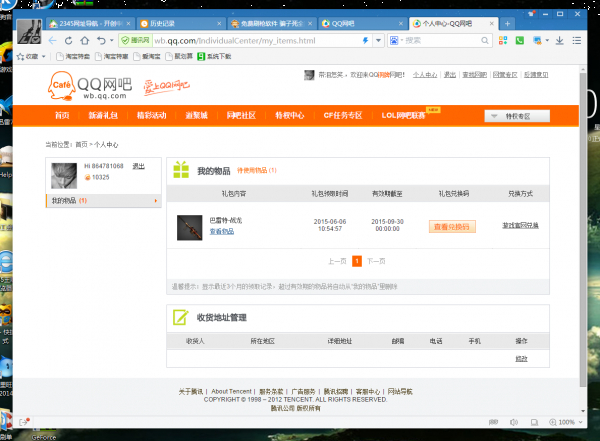This screenshot has height=441, width=600.
Task: Open the About Tencent footer link
Action: 232,392
